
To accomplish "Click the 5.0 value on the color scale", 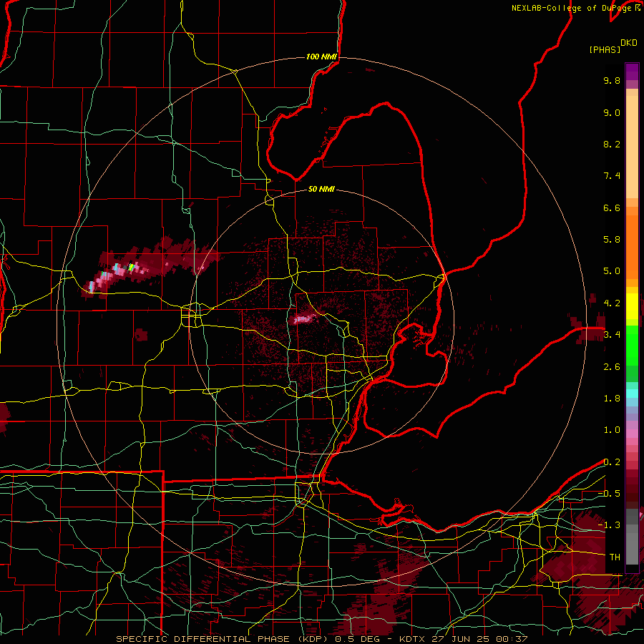I will (x=612, y=271).
